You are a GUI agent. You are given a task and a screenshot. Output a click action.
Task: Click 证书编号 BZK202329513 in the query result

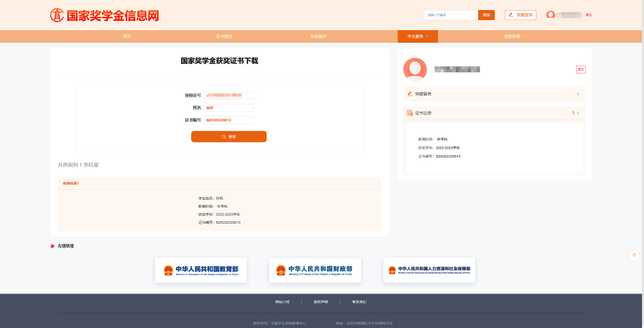pos(219,222)
